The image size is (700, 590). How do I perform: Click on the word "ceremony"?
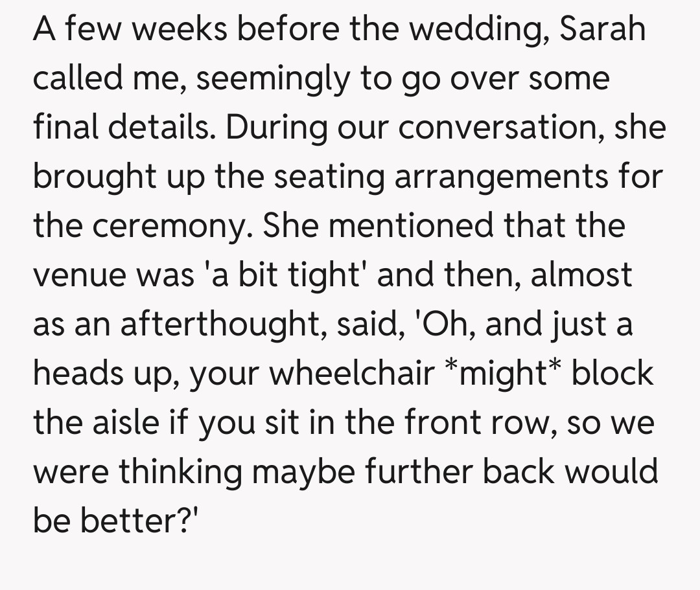[x=170, y=225]
